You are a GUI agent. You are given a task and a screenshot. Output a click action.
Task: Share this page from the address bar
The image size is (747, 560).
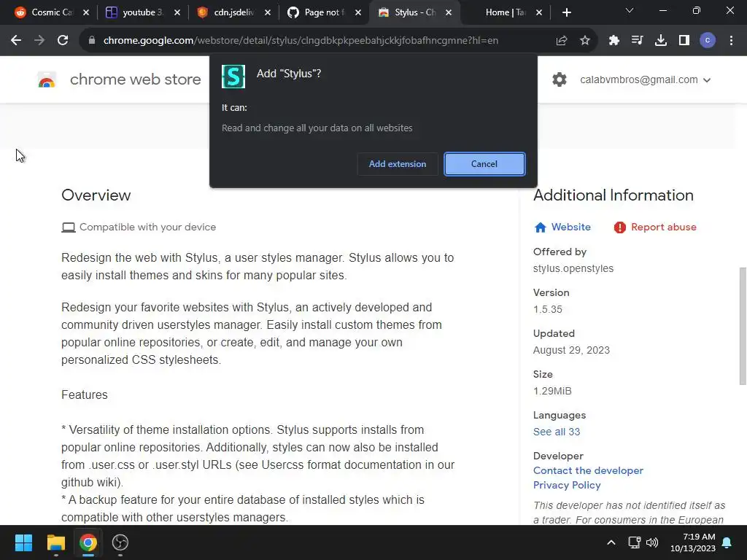pyautogui.click(x=562, y=41)
